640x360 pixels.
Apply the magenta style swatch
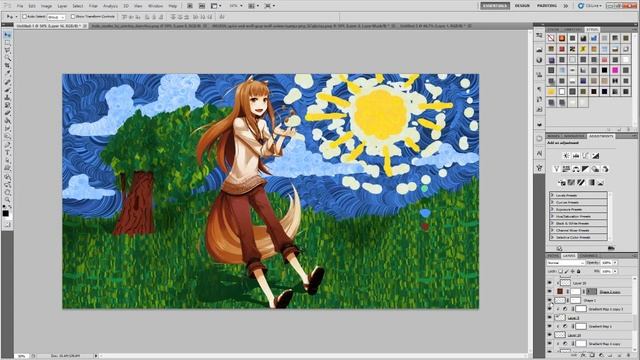tap(615, 71)
